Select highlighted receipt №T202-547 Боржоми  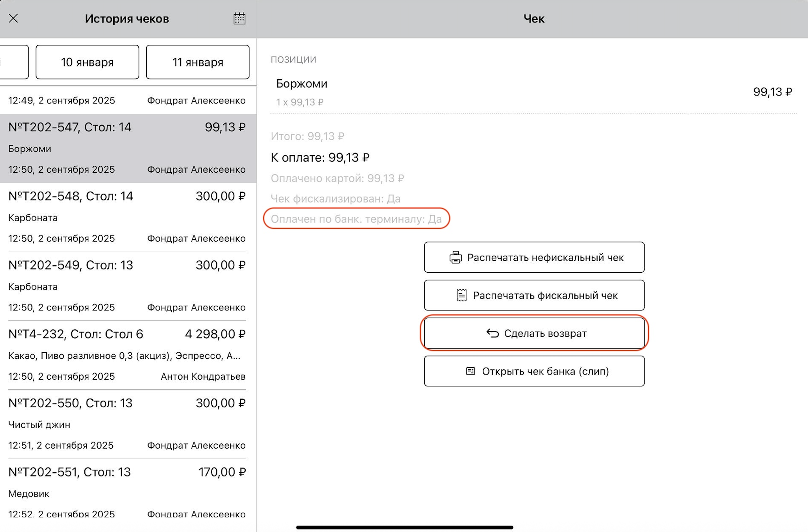(127, 148)
